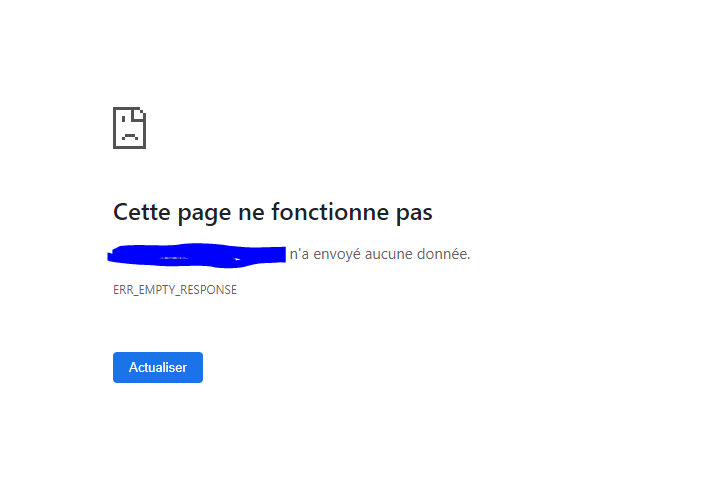Select the ERR_EMPTY_RESPONSE error code
727x497 pixels.
(175, 290)
